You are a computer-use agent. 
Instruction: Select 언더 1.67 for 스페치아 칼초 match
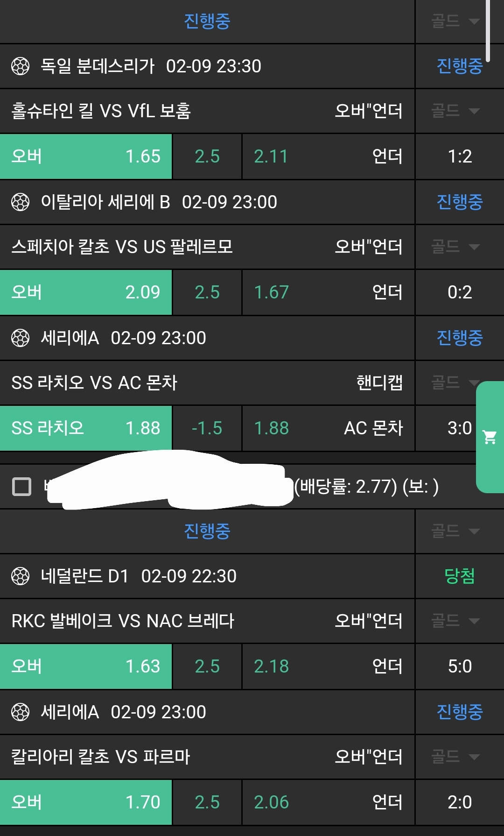(328, 292)
